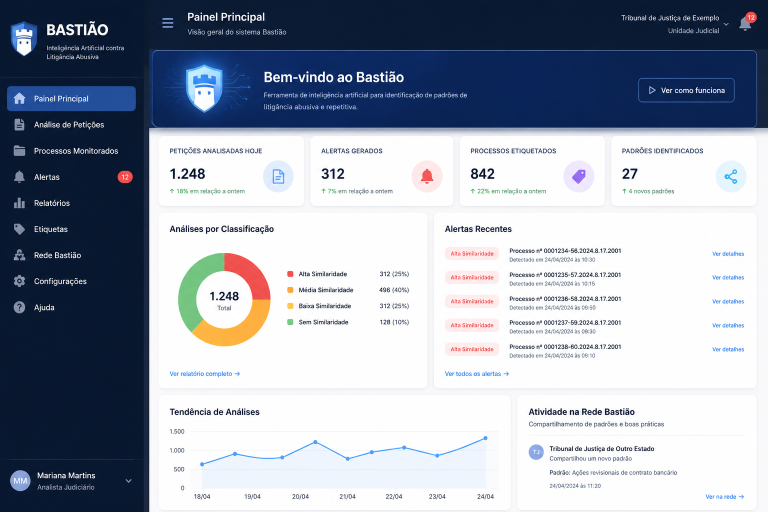Click the 24/04 data point on trend chart
Image resolution: width=768 pixels, height=512 pixels.
pos(485,438)
